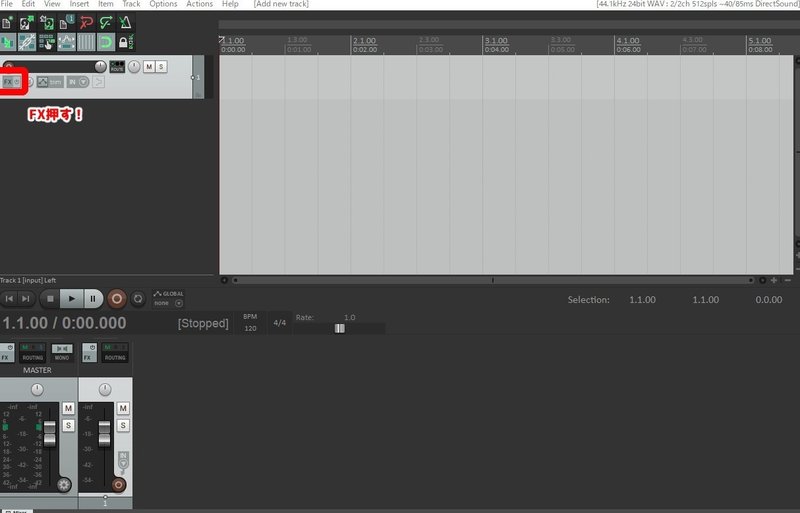
Task: Click the Track 1 volume fader in the mixer
Action: [104, 434]
